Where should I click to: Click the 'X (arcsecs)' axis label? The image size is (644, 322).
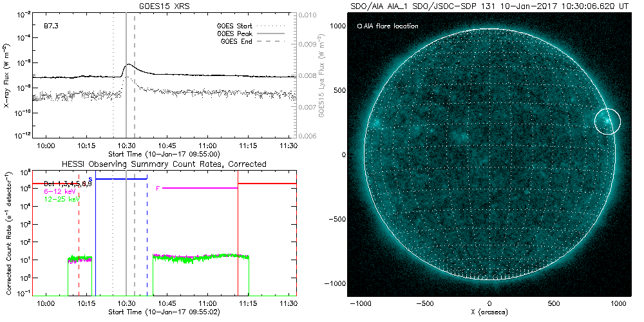(x=491, y=313)
